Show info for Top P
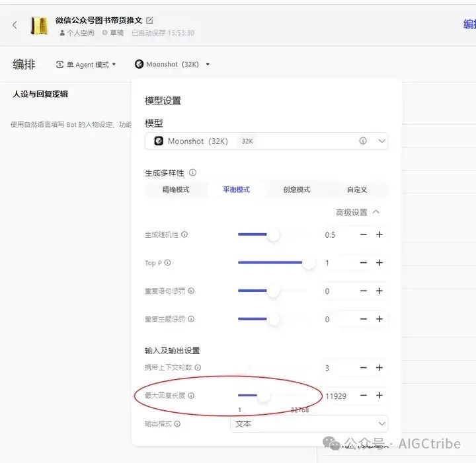 click(x=167, y=263)
